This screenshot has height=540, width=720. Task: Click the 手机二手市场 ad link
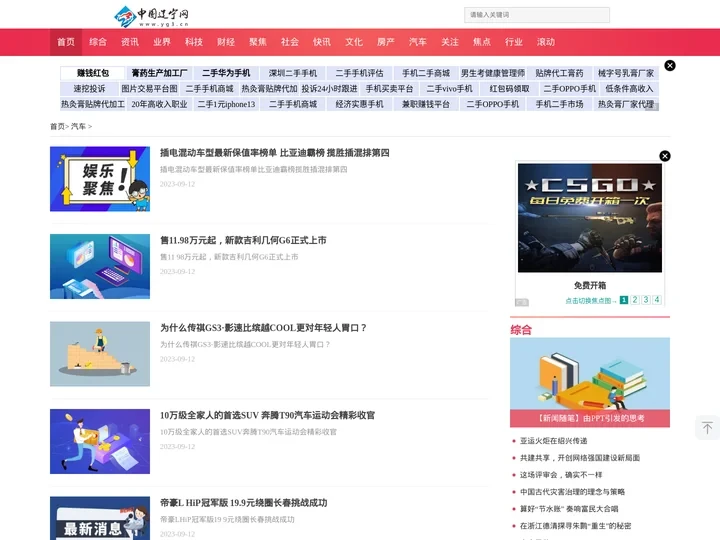coord(559,104)
